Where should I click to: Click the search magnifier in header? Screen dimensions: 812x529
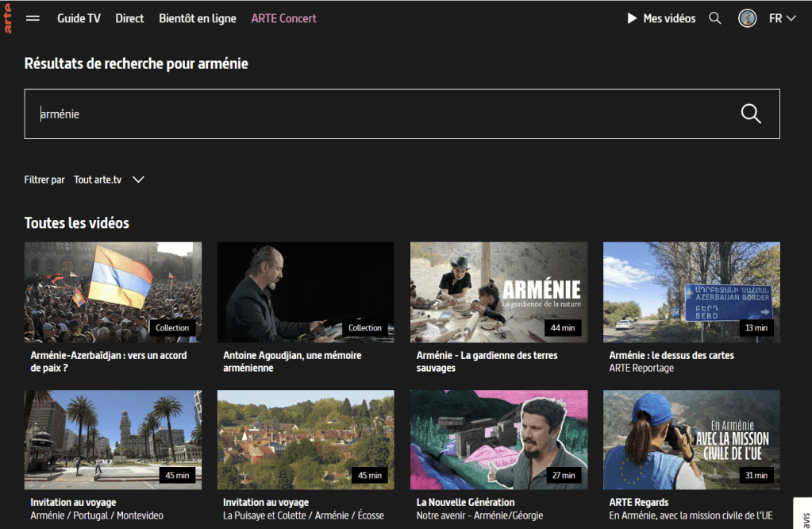pos(714,18)
